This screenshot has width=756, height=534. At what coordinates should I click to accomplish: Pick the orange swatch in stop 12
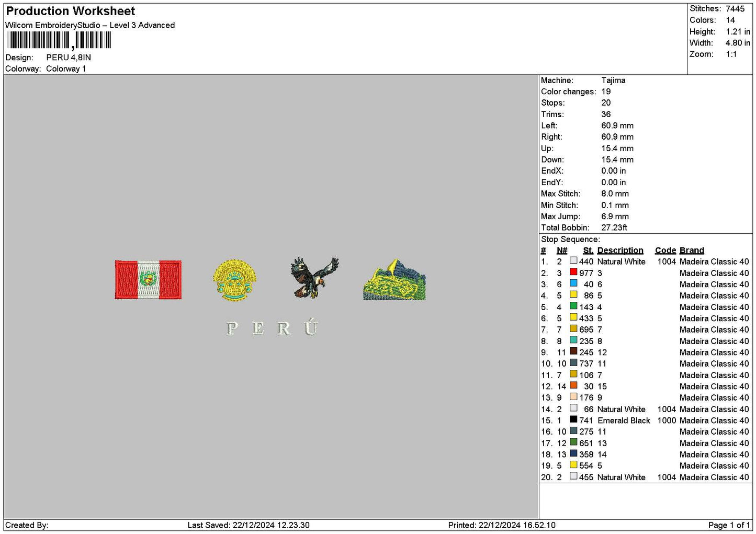[573, 385]
